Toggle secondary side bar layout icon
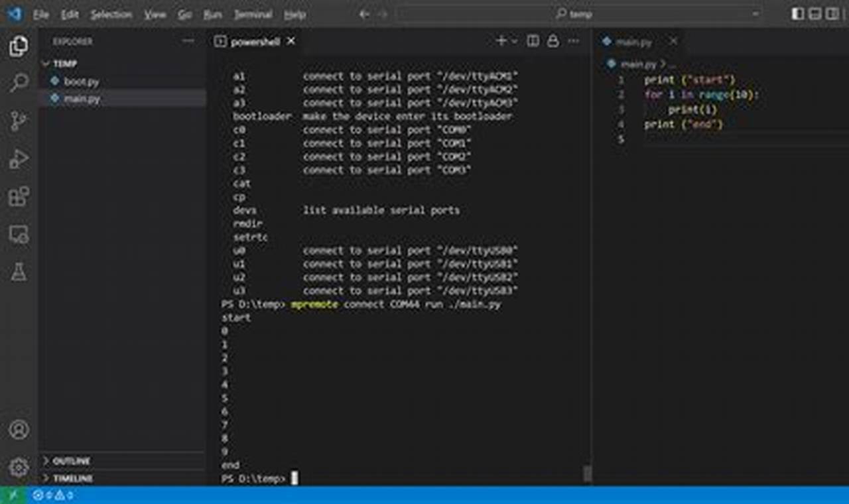The image size is (849, 504). point(832,14)
